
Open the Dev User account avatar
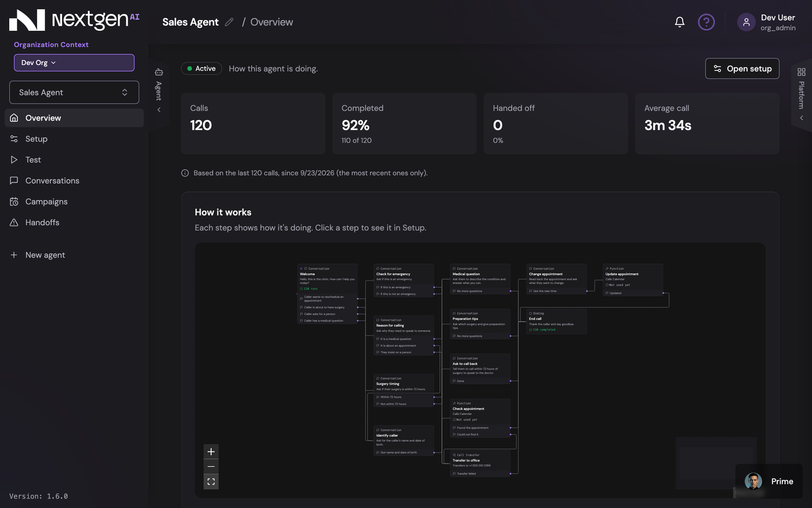pos(746,22)
